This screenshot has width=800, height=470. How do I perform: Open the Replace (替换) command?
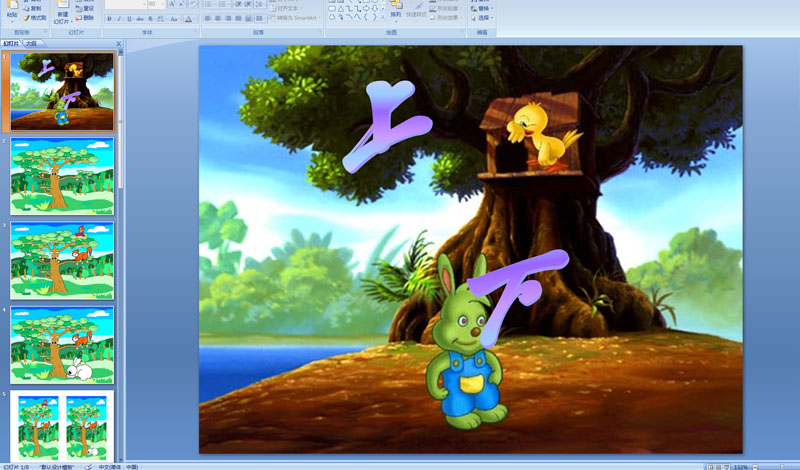tap(481, 9)
